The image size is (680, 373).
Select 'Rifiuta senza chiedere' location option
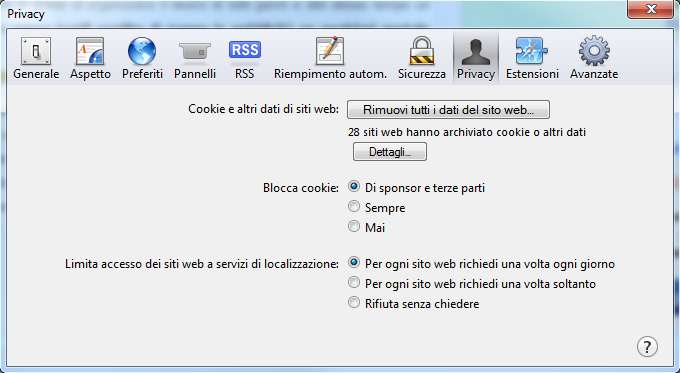[x=354, y=302]
